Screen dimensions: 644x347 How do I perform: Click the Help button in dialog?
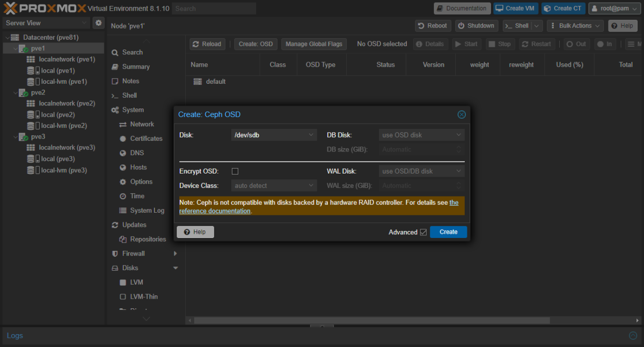coord(195,232)
